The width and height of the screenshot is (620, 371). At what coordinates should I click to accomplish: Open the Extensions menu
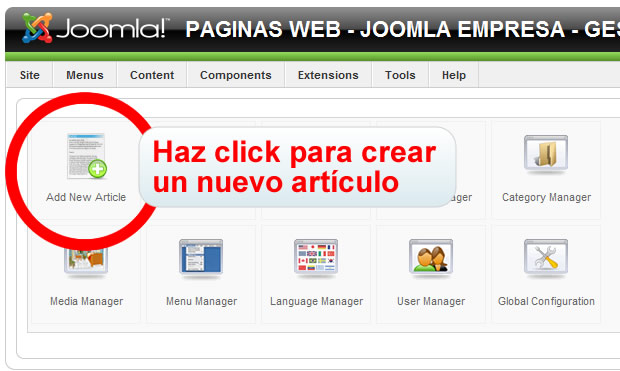[x=328, y=75]
